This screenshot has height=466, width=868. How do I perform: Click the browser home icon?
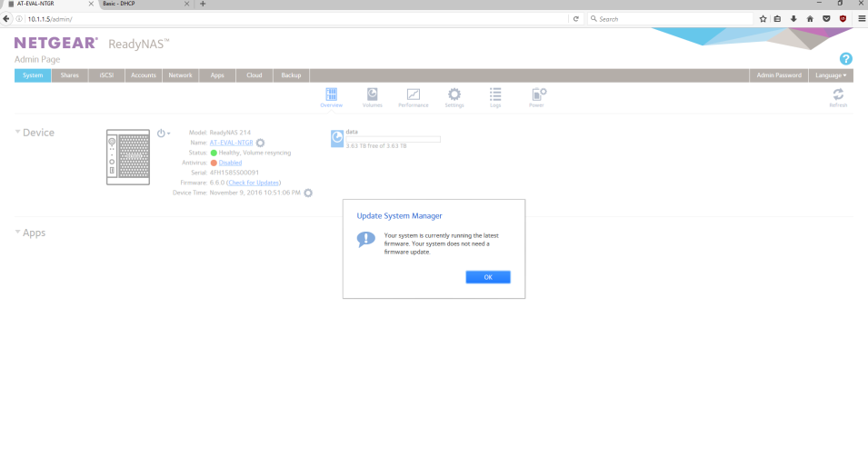pyautogui.click(x=810, y=19)
